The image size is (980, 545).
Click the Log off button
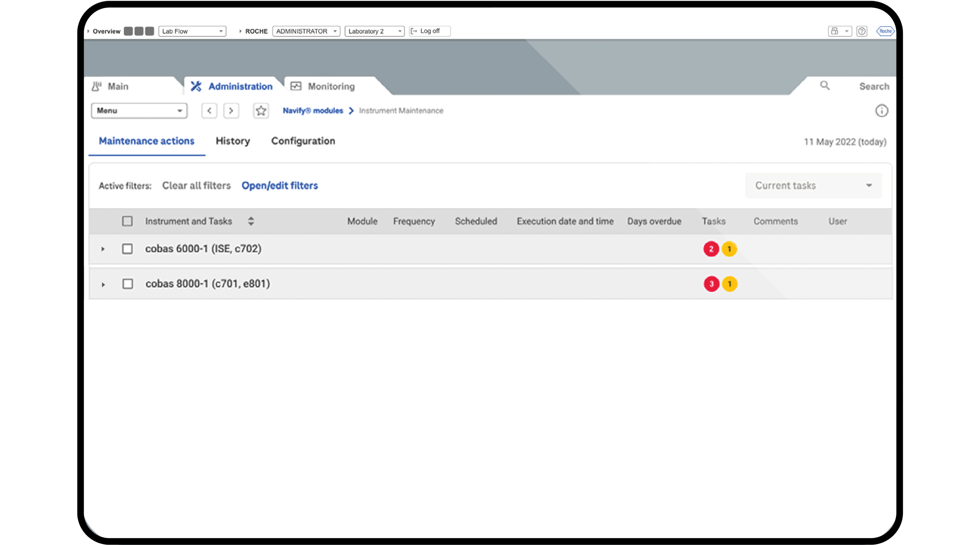pyautogui.click(x=429, y=31)
